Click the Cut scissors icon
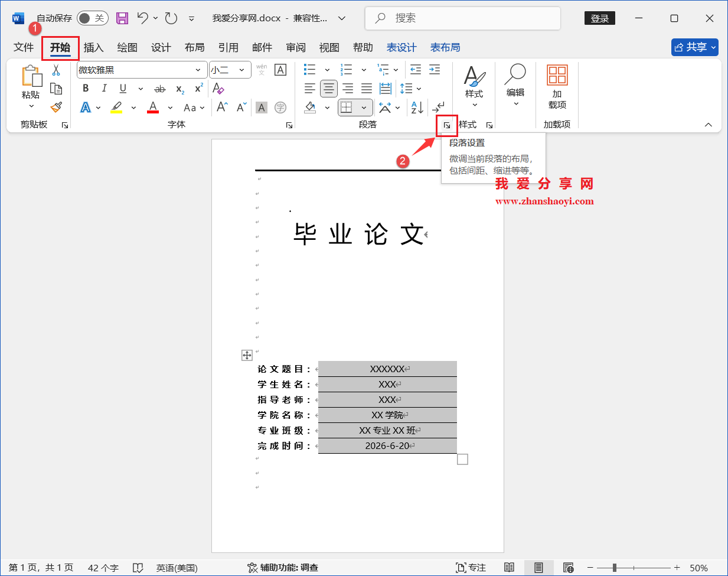Screen dimensions: 728x576 [56, 70]
